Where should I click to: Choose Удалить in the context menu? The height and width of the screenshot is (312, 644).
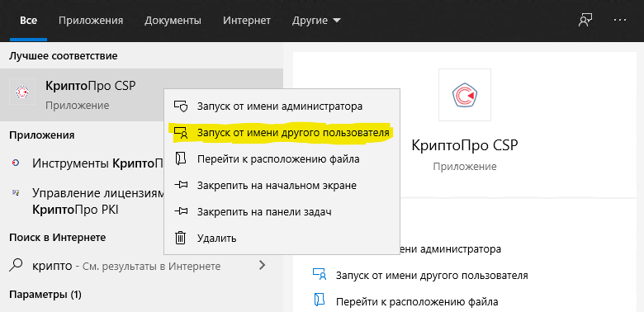[x=282, y=238]
